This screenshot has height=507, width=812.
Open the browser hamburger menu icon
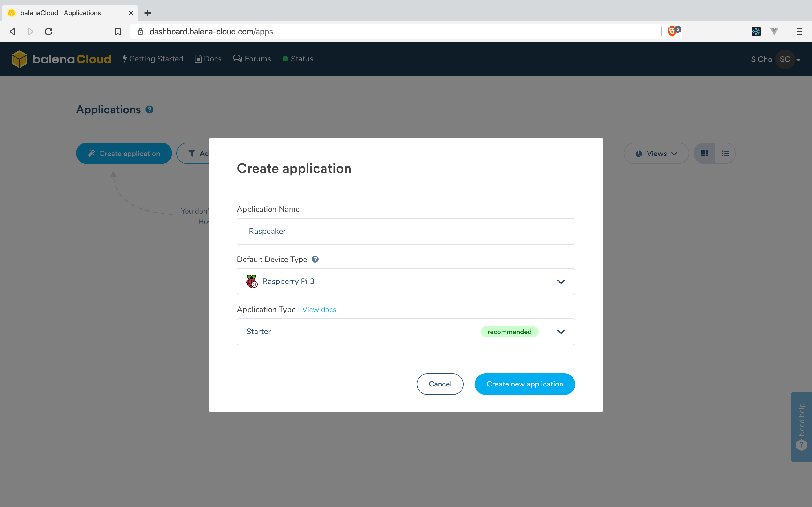(800, 32)
